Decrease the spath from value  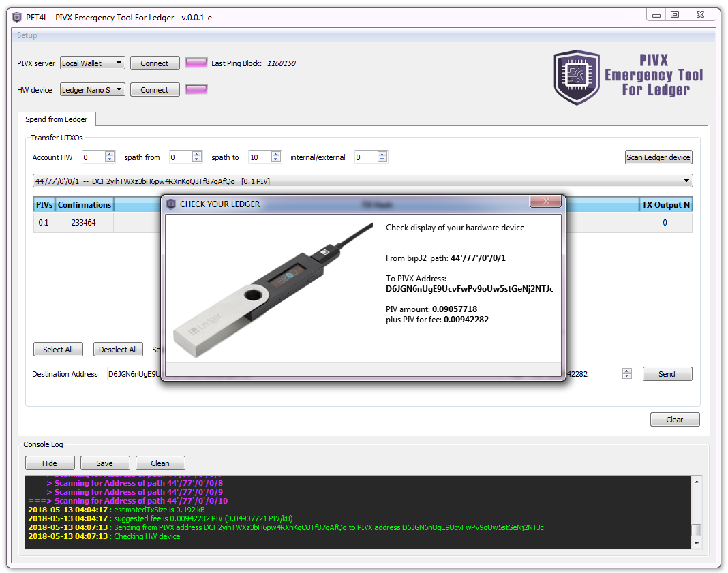(x=197, y=160)
